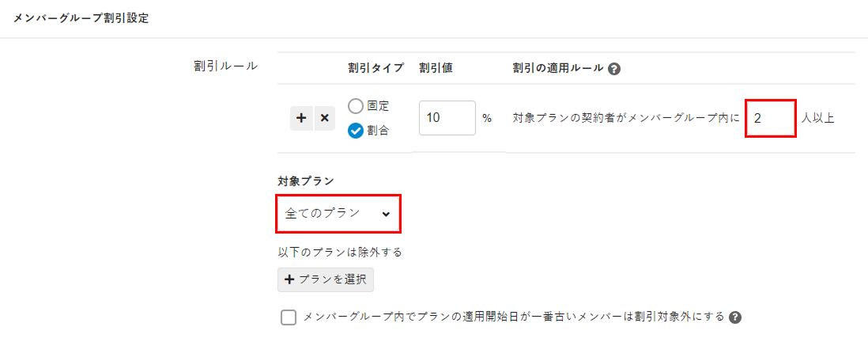Remove the discount rule with the × icon
The height and width of the screenshot is (342, 868).
(x=324, y=119)
